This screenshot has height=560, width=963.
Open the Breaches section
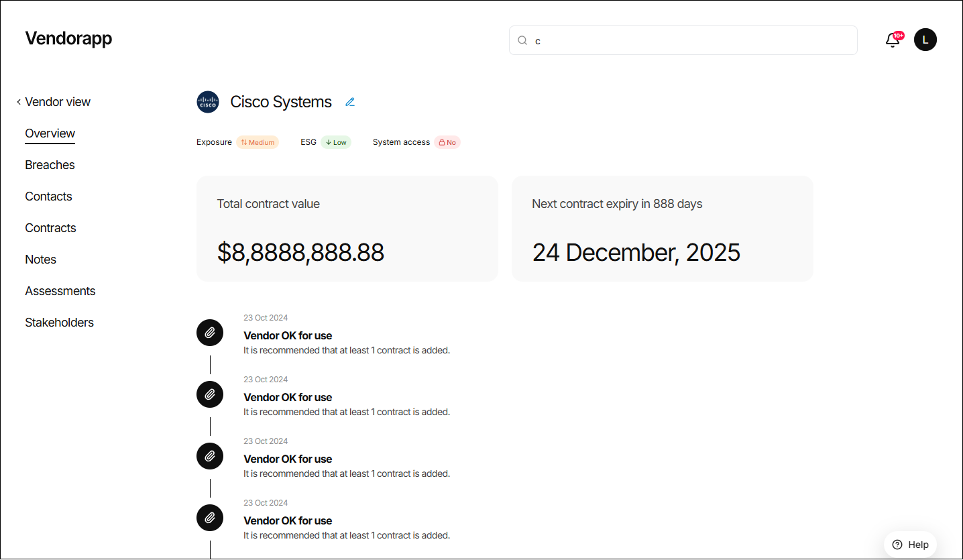pyautogui.click(x=50, y=165)
